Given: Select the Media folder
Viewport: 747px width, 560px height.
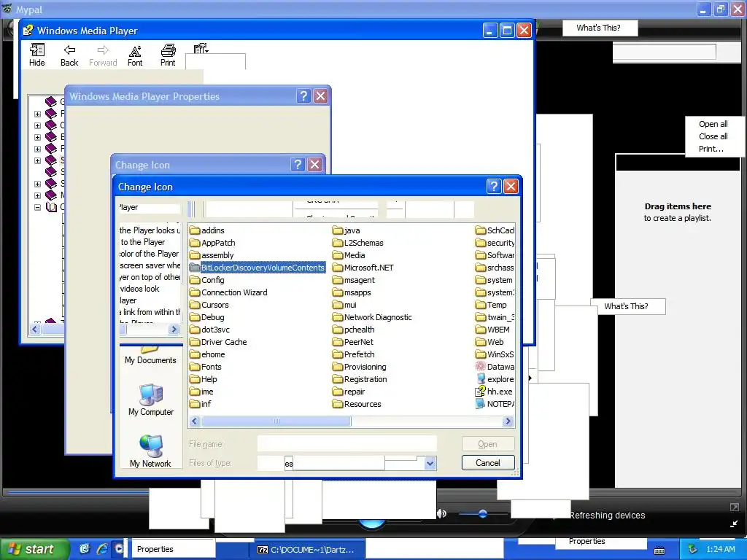Looking at the screenshot, I should pyautogui.click(x=349, y=255).
